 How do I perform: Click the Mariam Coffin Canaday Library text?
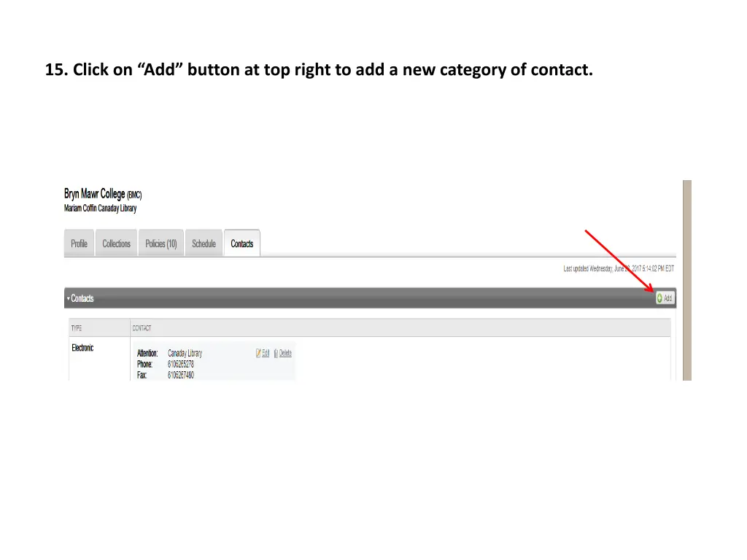click(100, 208)
